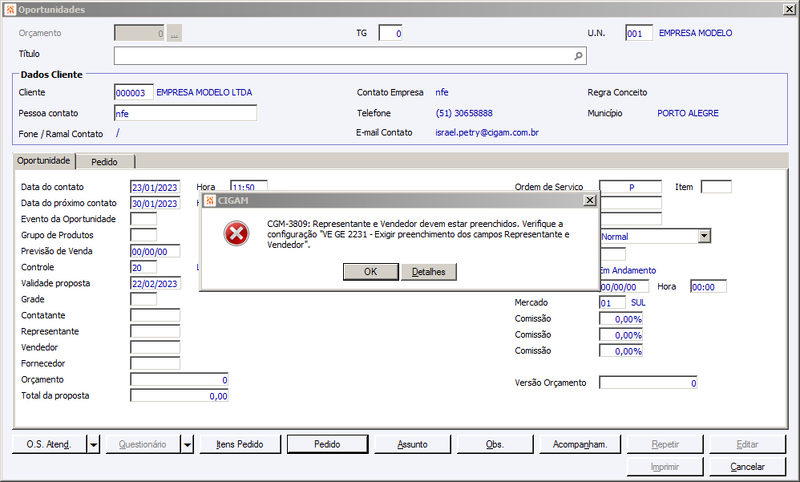This screenshot has height=482, width=800.
Task: Click the PORTO ALEGRE município text
Action: pos(687,113)
